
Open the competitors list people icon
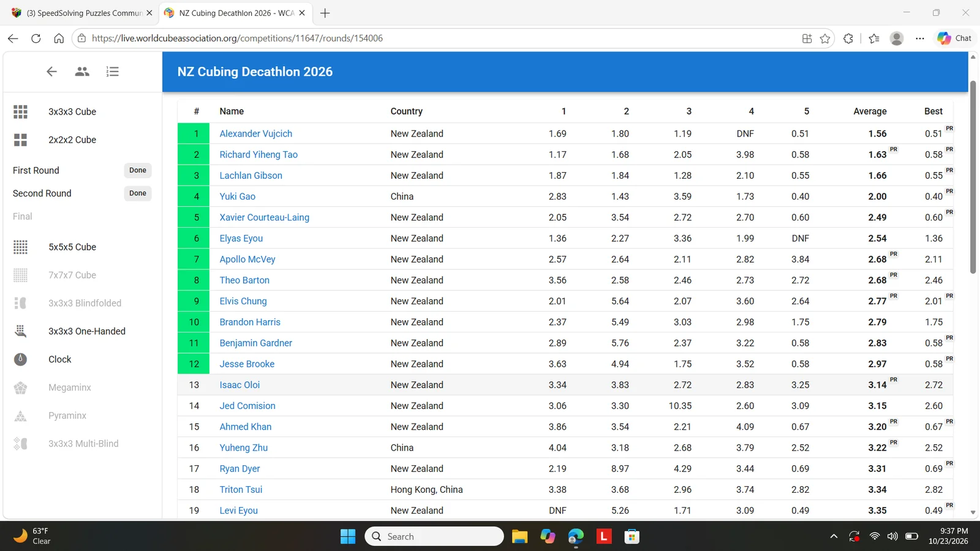pos(82,72)
